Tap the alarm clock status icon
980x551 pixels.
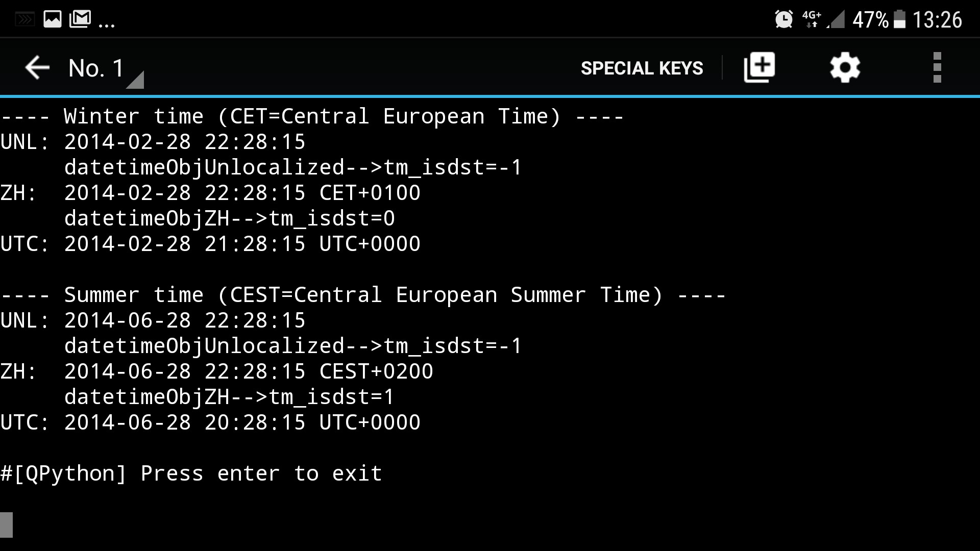click(783, 19)
